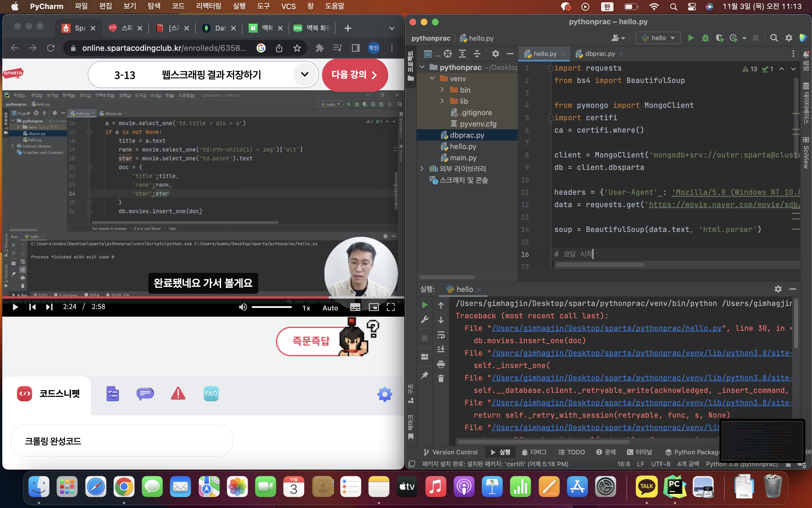Image resolution: width=812 pixels, height=508 pixels.
Task: Toggle Chrome side panel
Action: [x=355, y=48]
